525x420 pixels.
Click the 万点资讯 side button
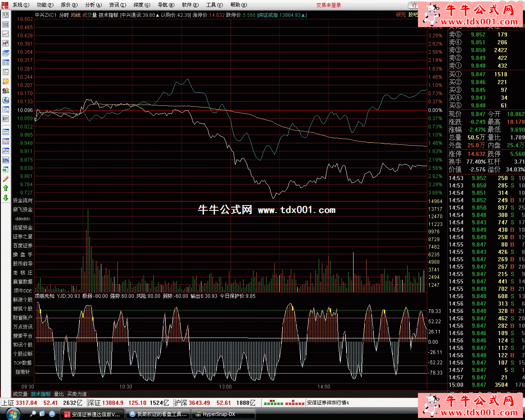(x=23, y=327)
